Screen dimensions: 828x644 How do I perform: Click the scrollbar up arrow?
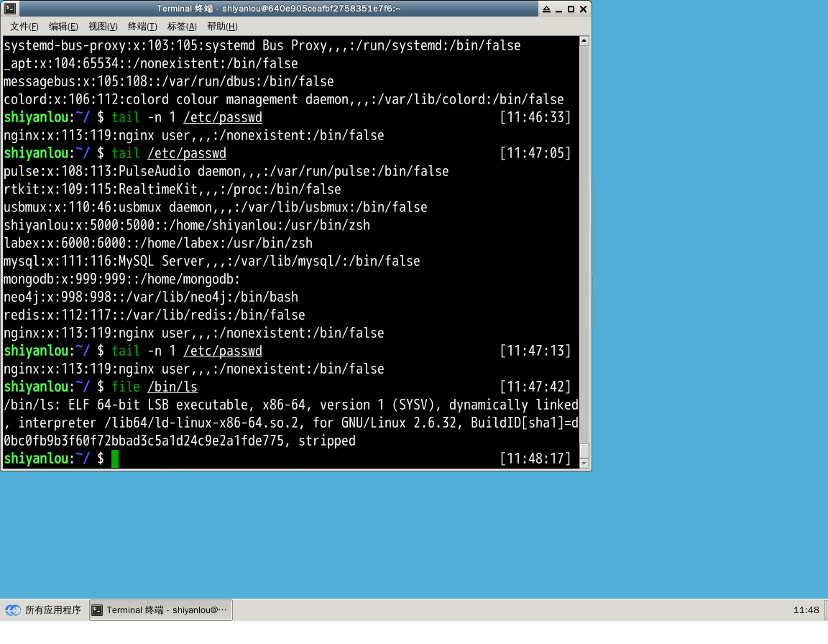coord(584,40)
